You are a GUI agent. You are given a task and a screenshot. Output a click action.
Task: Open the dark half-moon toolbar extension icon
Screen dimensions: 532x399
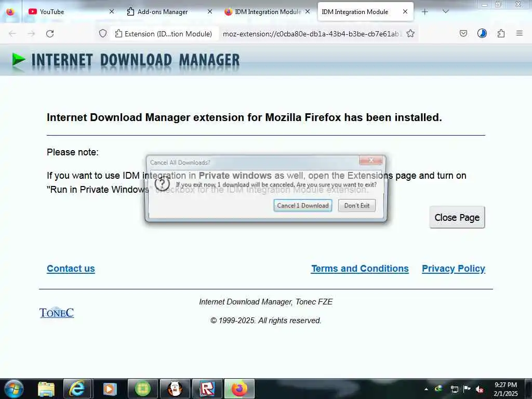(482, 33)
